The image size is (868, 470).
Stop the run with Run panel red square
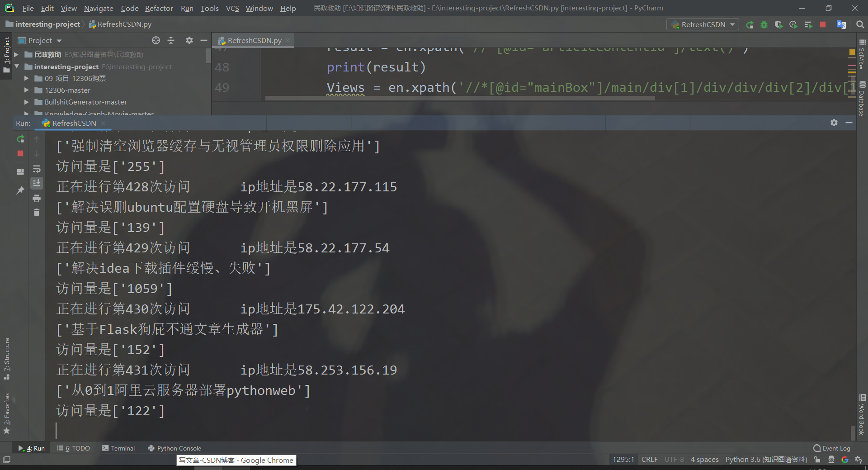20,154
